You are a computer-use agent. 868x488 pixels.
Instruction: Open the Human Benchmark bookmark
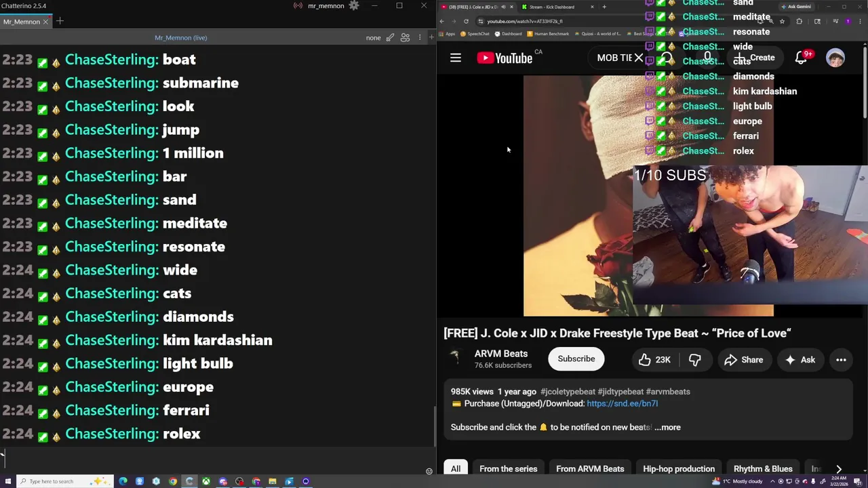[548, 34]
